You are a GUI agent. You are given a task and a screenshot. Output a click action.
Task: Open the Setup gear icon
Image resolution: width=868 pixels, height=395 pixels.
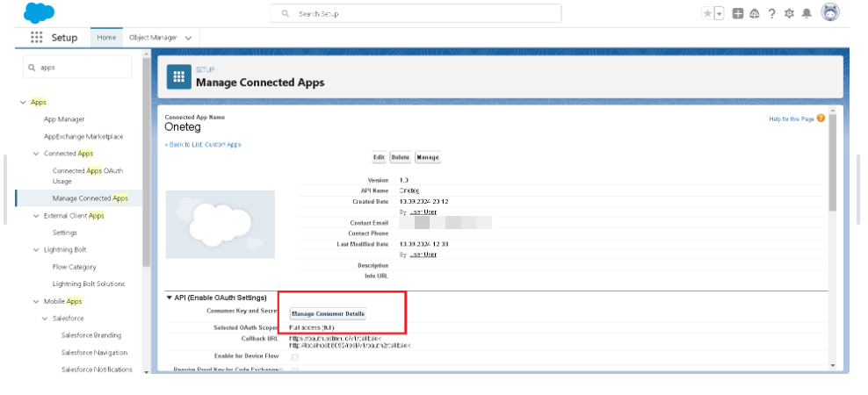point(789,13)
